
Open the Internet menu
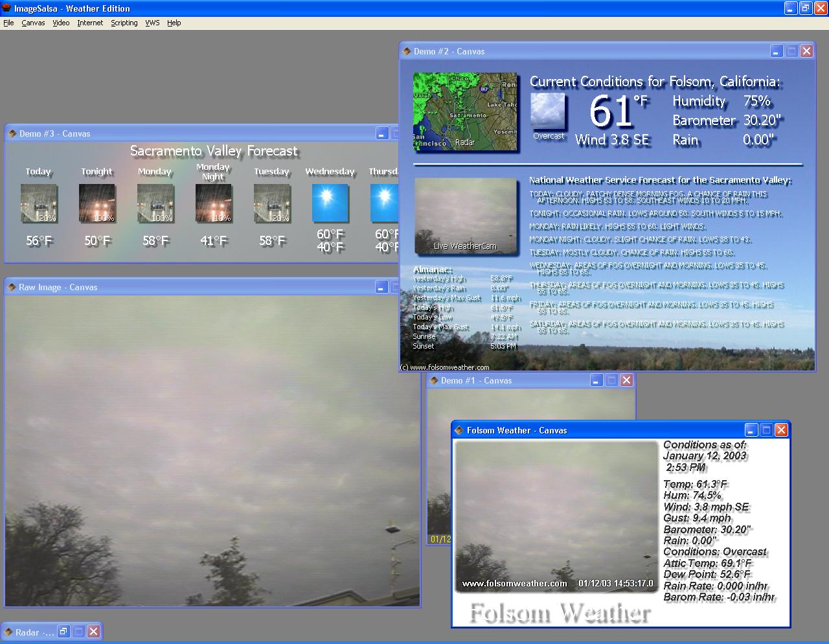90,23
